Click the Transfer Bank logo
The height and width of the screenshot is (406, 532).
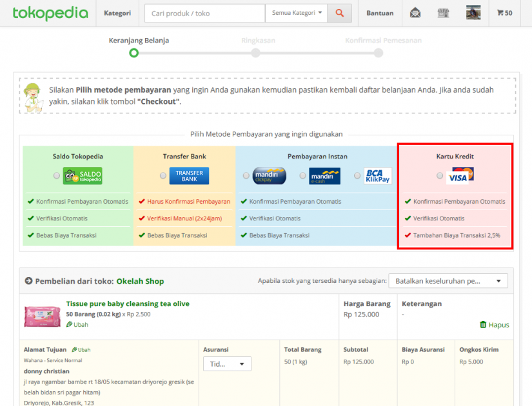click(x=189, y=176)
